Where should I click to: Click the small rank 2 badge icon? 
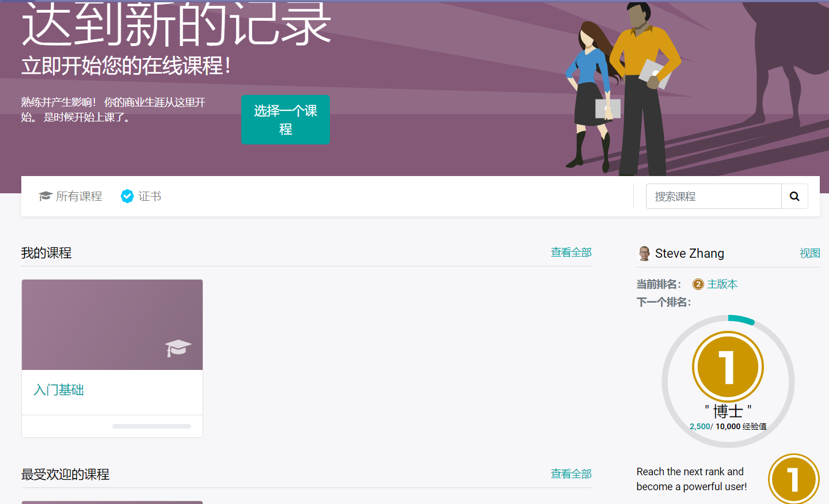[x=698, y=284]
